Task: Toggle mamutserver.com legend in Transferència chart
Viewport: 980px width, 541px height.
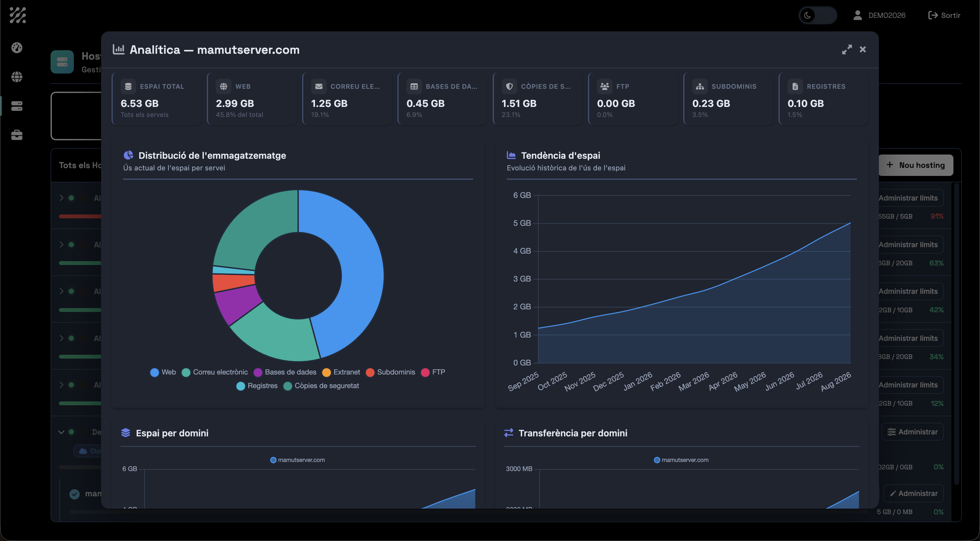Action: 681,460
